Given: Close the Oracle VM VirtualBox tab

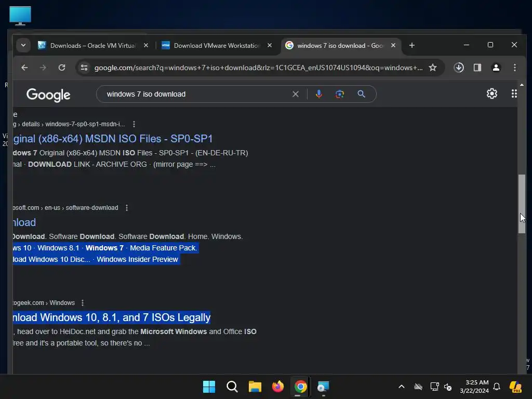Looking at the screenshot, I should 146,45.
